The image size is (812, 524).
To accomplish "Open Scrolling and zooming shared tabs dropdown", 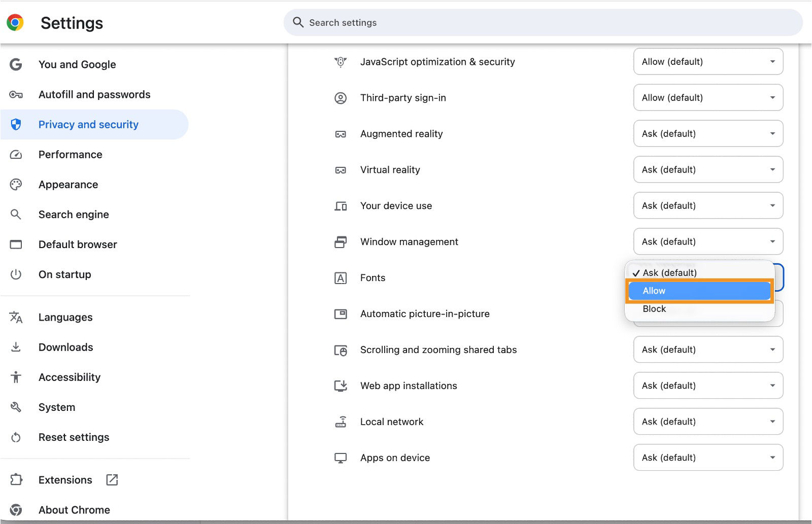I will tap(708, 350).
